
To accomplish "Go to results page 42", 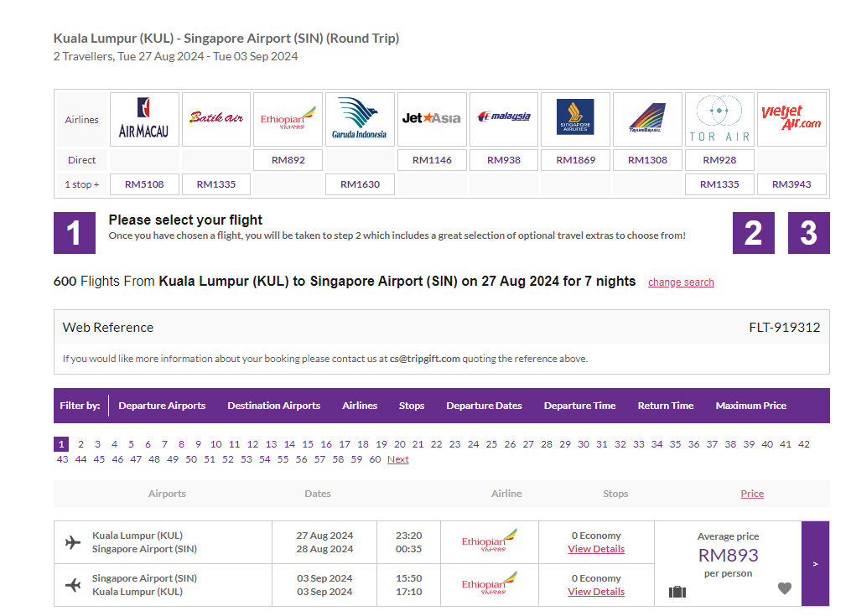I will (x=804, y=444).
